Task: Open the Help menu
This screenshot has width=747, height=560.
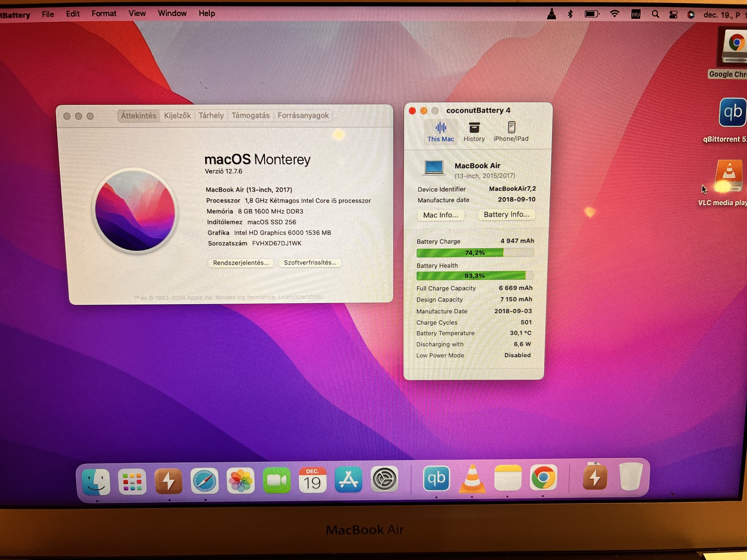Action: (x=207, y=13)
